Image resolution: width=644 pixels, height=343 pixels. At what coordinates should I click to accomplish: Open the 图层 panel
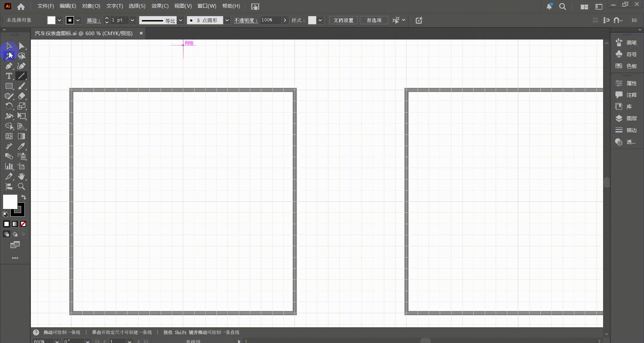[627, 118]
